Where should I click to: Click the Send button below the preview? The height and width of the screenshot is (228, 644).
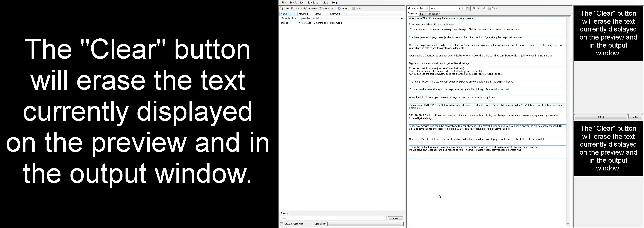[601, 117]
